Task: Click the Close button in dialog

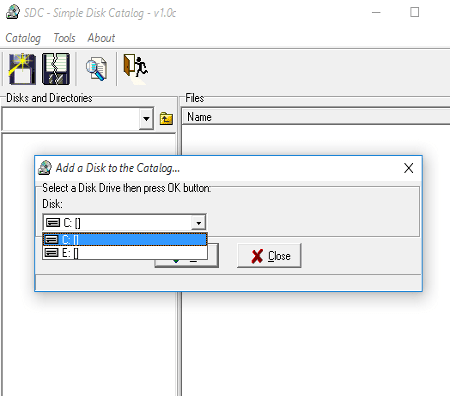Action: 269,256
